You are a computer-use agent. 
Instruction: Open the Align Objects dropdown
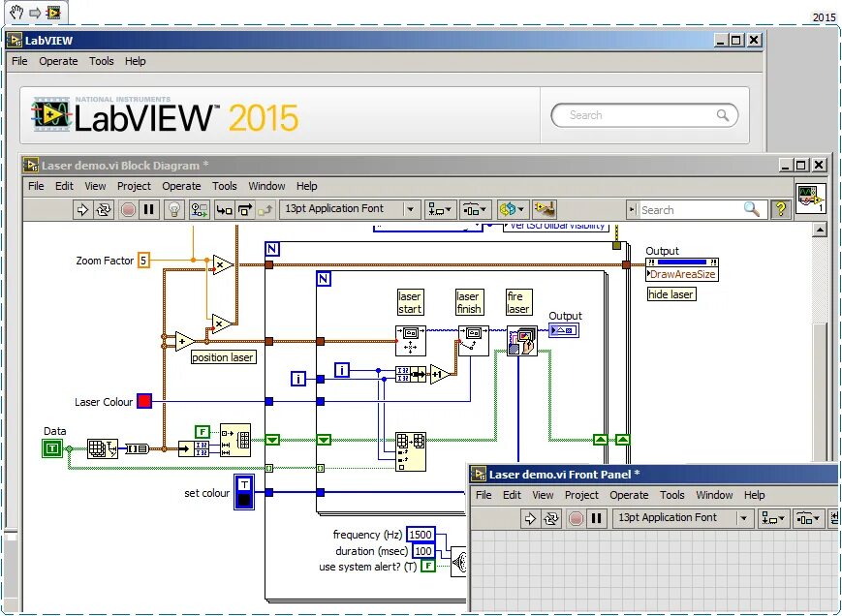pos(437,209)
